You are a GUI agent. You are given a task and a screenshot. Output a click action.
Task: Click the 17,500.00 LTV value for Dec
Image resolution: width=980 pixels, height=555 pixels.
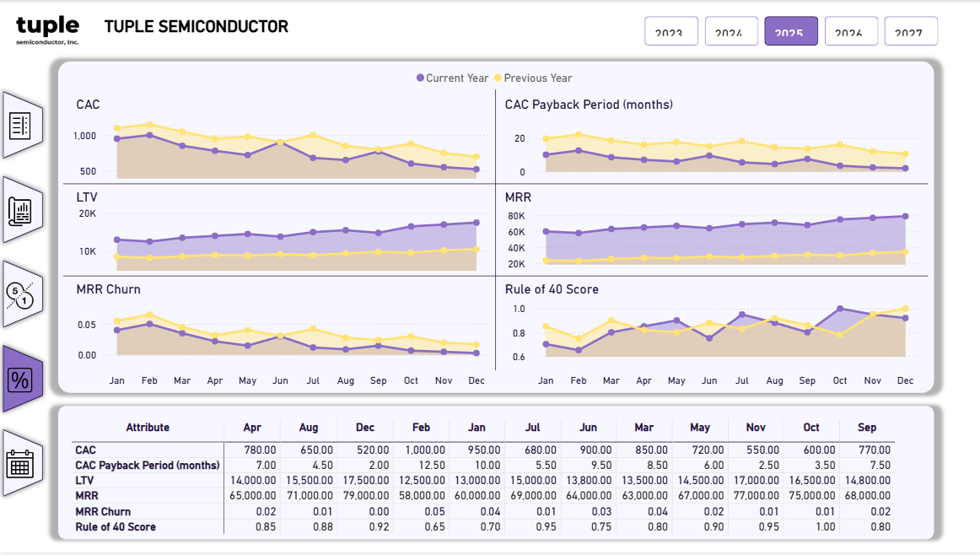[366, 481]
